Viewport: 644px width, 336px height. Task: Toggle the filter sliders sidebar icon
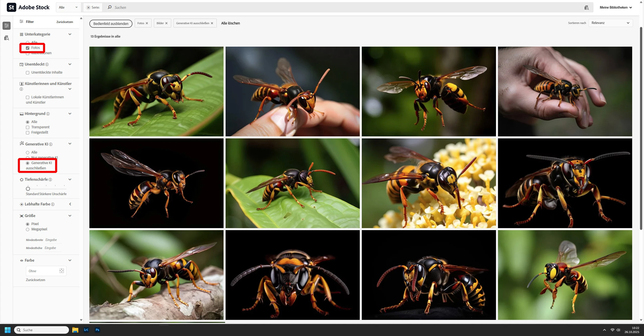[x=7, y=25]
